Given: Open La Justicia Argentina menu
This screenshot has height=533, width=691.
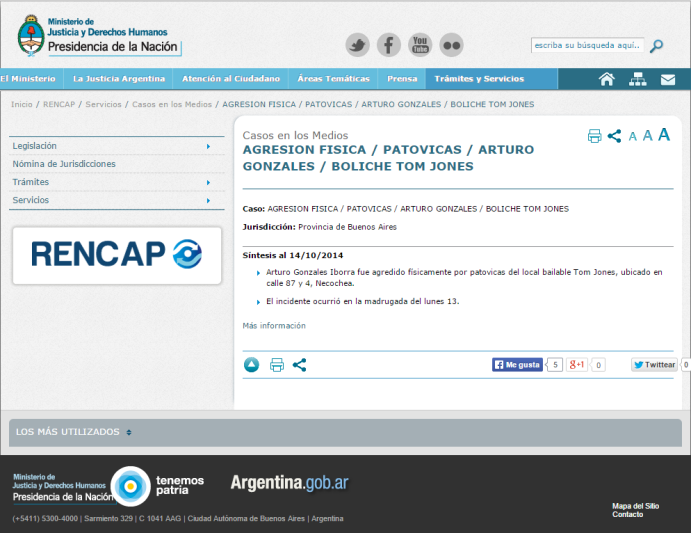Looking at the screenshot, I should [x=119, y=79].
